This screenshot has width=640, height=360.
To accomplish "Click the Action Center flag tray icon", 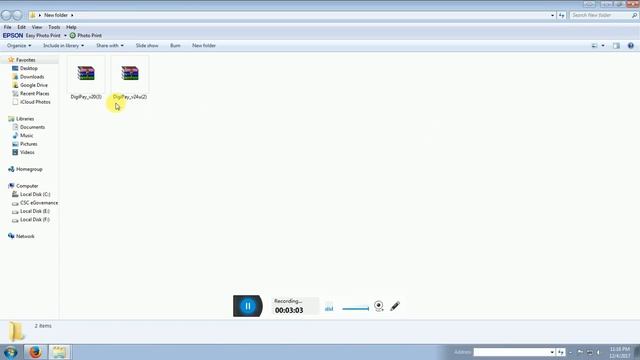I will [x=580, y=352].
